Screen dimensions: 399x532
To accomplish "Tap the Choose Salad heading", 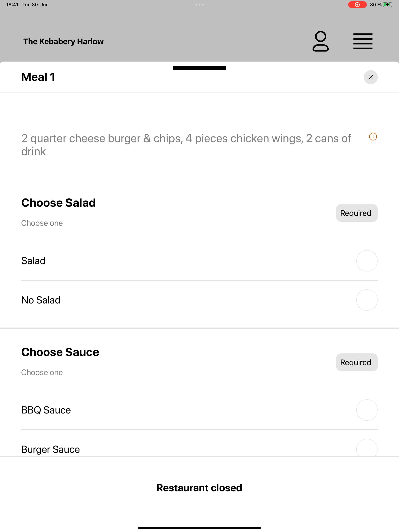I will coord(58,203).
